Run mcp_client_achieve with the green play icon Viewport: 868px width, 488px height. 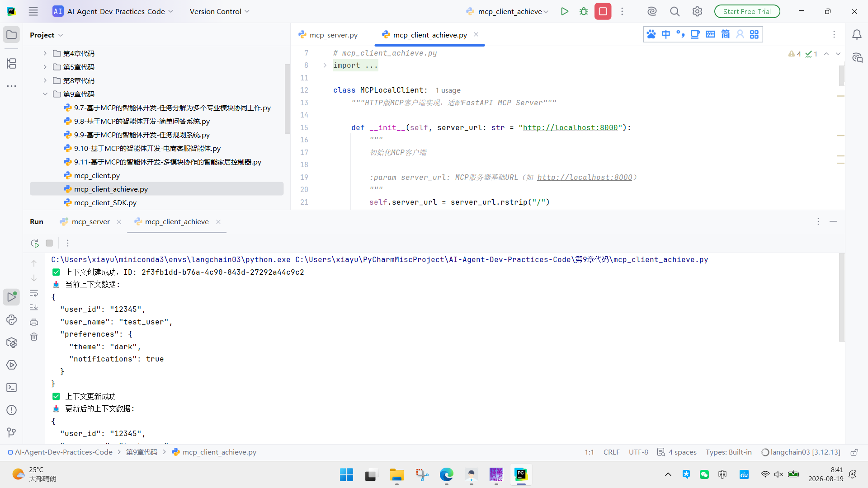click(x=565, y=11)
